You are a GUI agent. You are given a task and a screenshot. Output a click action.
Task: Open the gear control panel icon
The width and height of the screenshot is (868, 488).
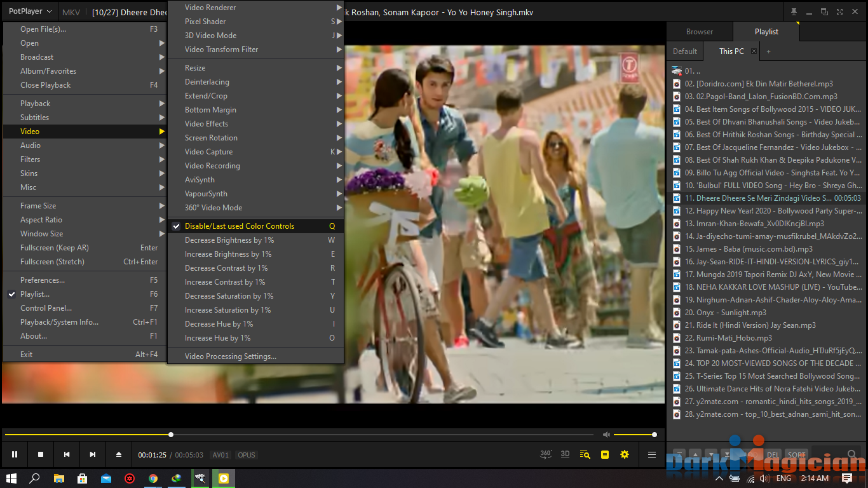pos(625,454)
